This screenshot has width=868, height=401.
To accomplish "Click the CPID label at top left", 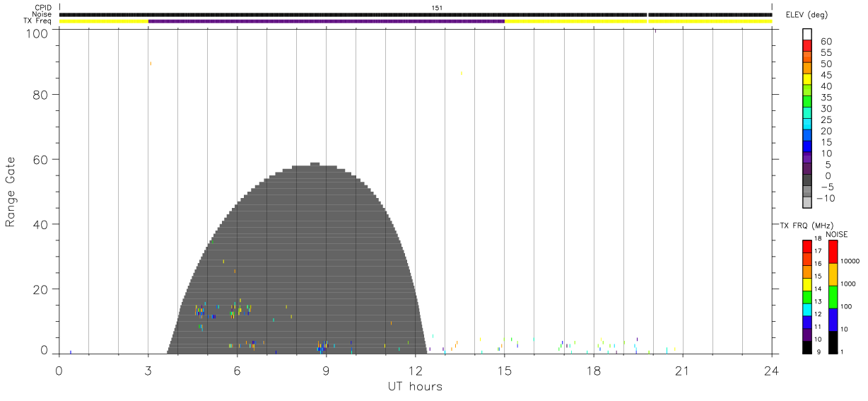I will click(x=44, y=7).
